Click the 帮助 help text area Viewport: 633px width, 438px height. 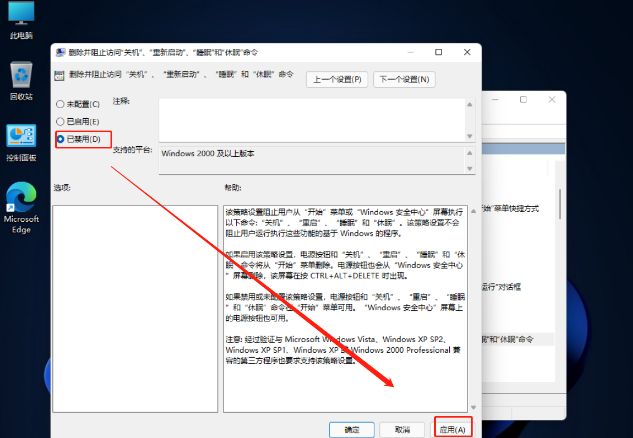(345, 308)
